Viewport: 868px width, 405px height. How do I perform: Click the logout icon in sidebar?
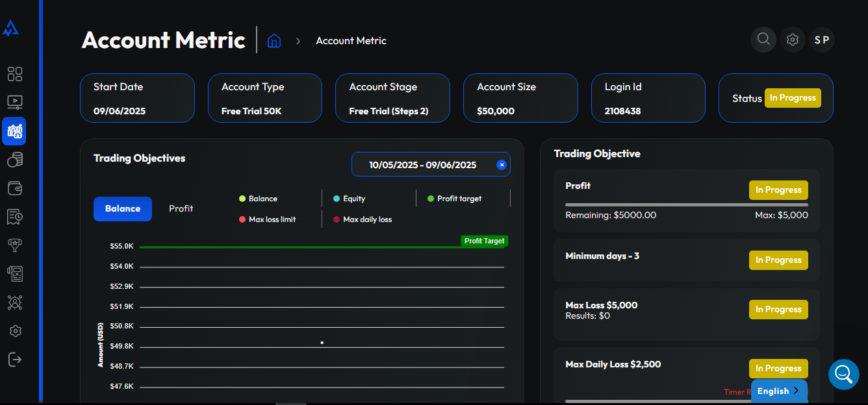(x=15, y=359)
